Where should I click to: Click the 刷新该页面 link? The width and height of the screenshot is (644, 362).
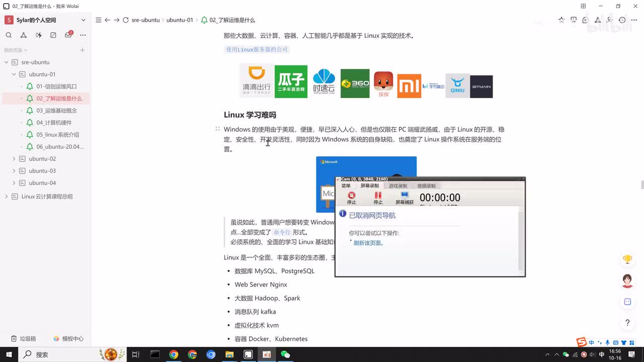368,243
